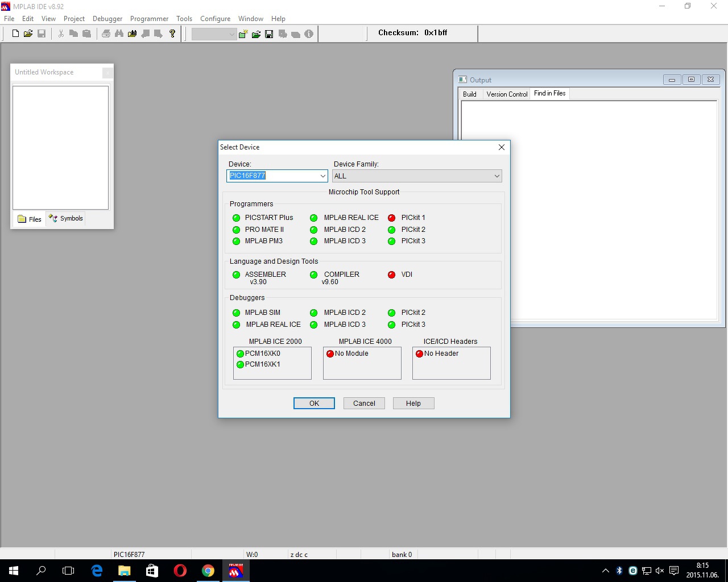
Task: Click the bank 0 status bar entry
Action: (402, 555)
